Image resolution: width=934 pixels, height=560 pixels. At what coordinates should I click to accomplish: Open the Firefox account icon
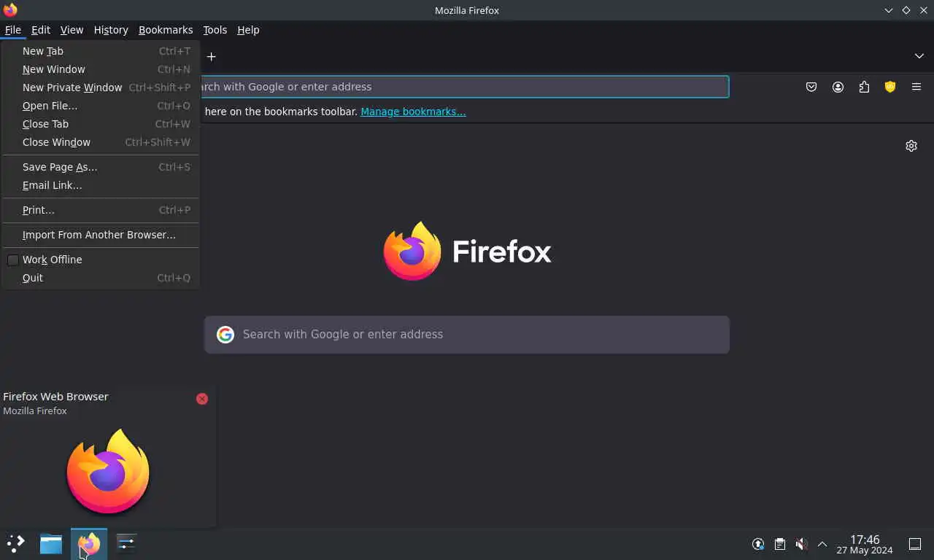838,87
